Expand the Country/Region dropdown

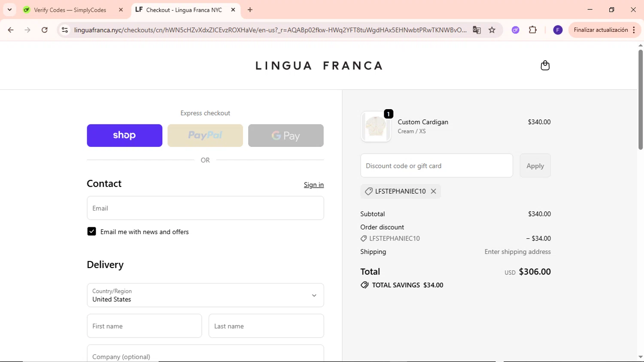click(x=205, y=295)
